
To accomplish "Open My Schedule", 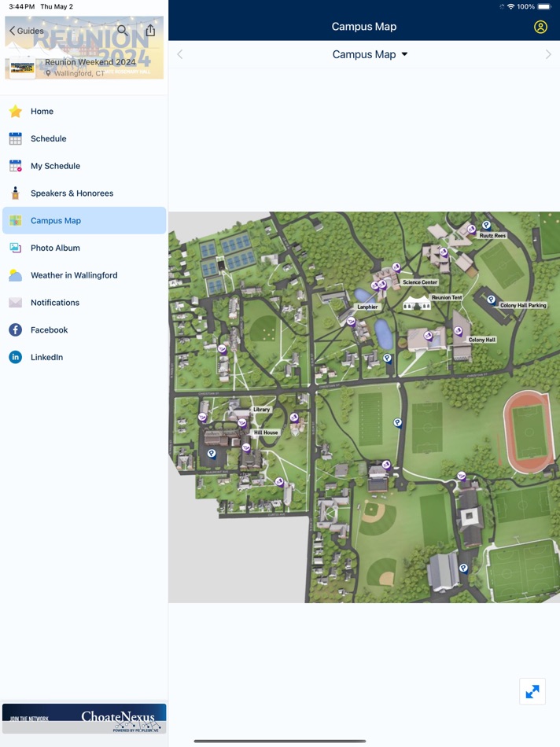I will coord(84,166).
